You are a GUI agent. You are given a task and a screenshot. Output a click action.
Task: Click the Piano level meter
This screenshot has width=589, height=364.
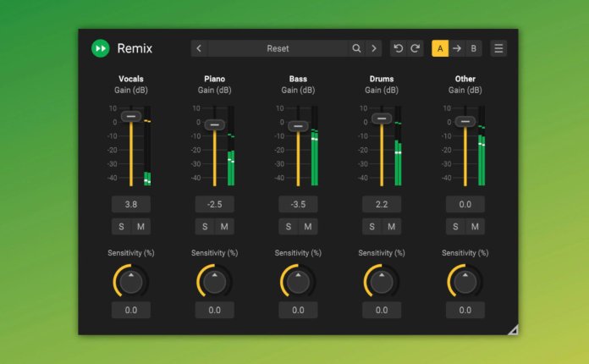(231, 146)
